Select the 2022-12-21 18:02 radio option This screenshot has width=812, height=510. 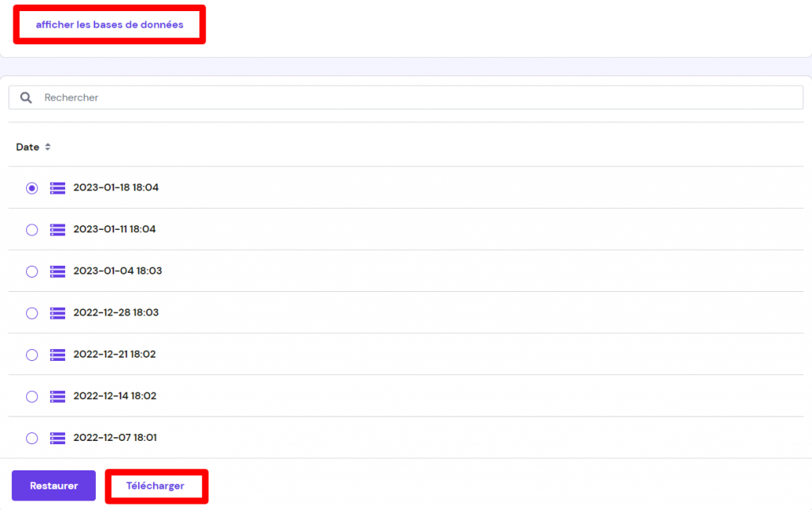32,355
